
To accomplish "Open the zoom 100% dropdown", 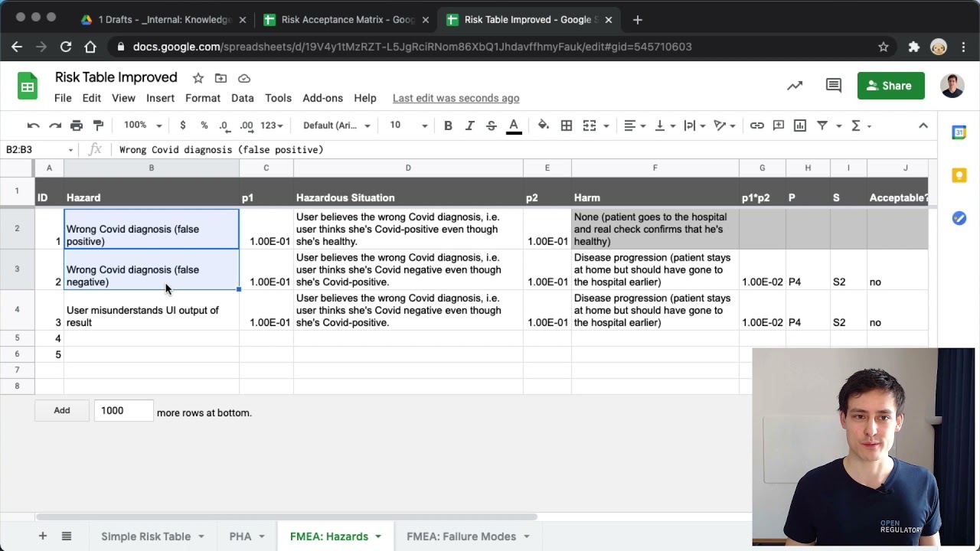I will point(142,126).
